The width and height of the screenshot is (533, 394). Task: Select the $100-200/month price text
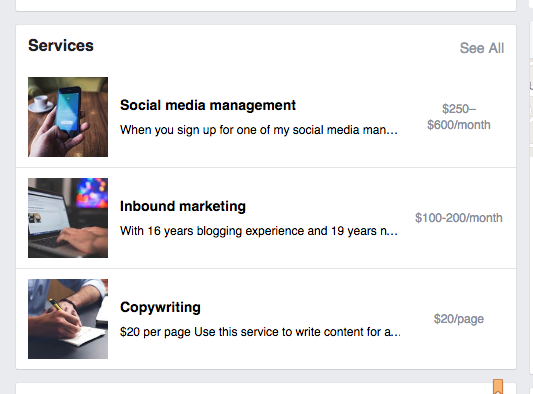tap(459, 218)
